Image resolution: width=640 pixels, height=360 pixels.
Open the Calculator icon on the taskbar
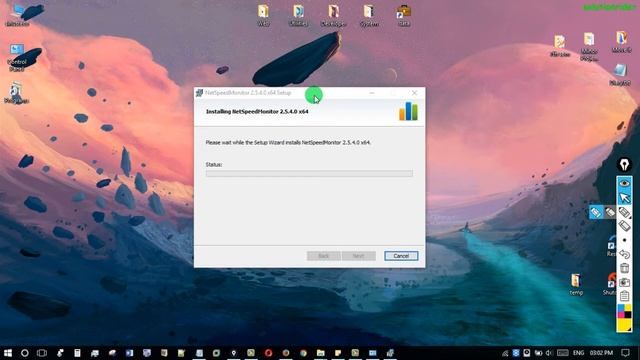tap(77, 353)
